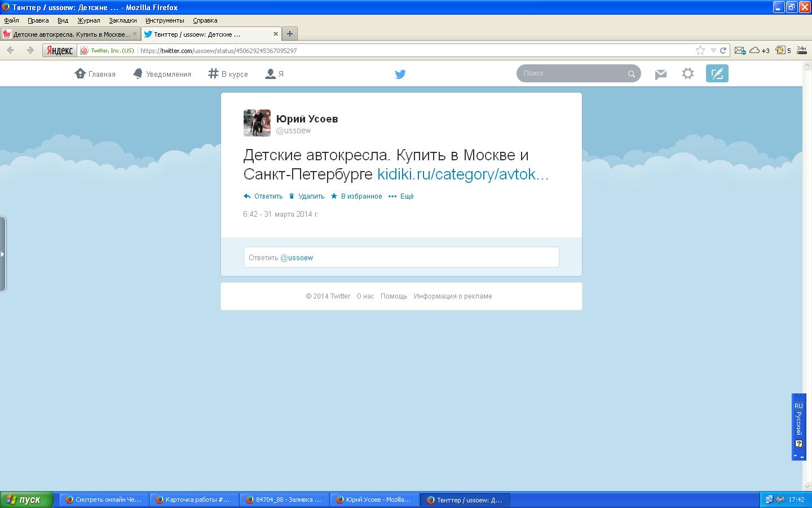Open the Правка menu
This screenshot has width=812, height=508.
pos(38,20)
